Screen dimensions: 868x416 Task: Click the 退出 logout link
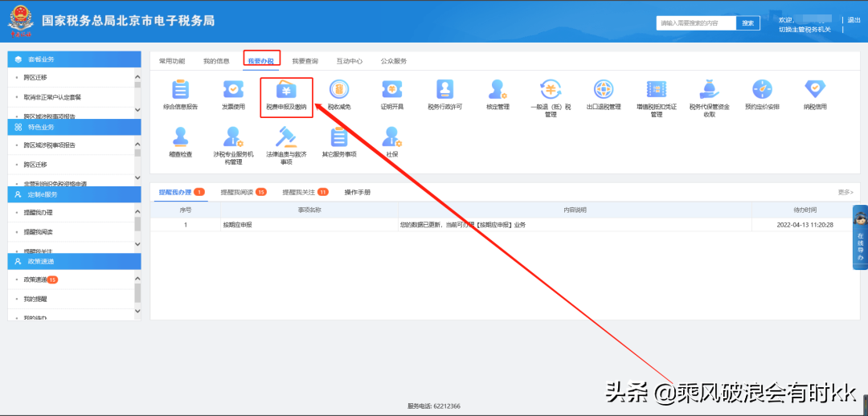[854, 20]
